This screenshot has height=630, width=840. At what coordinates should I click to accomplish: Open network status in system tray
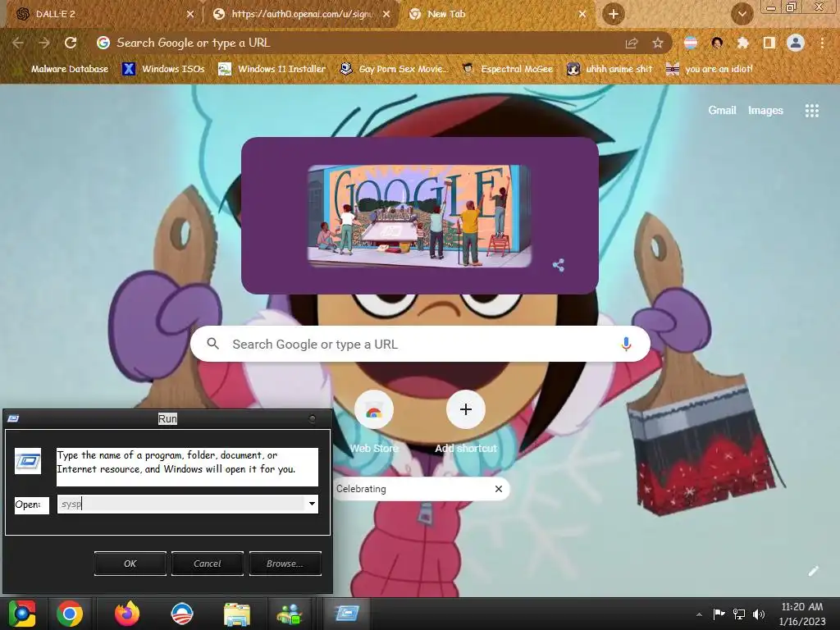739,614
